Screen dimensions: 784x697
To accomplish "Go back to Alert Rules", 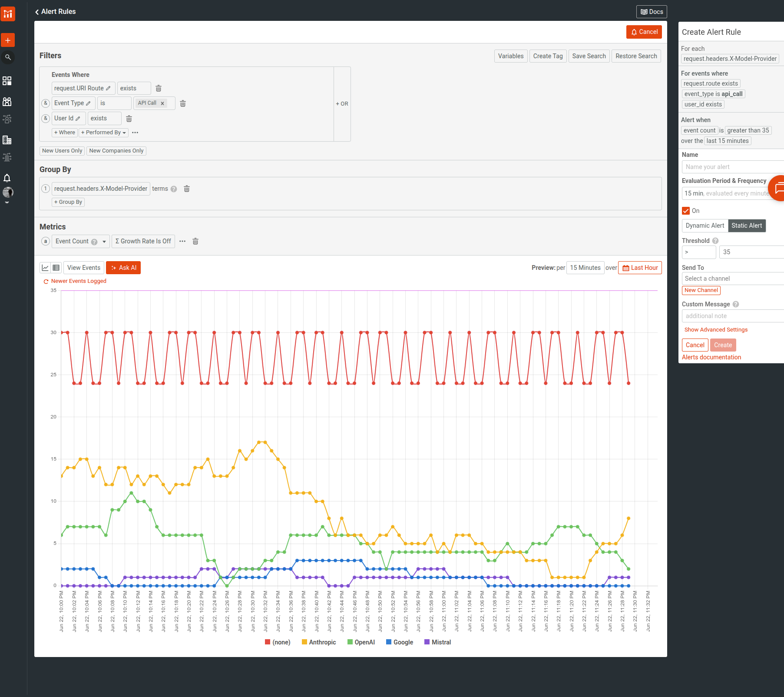I will click(55, 12).
